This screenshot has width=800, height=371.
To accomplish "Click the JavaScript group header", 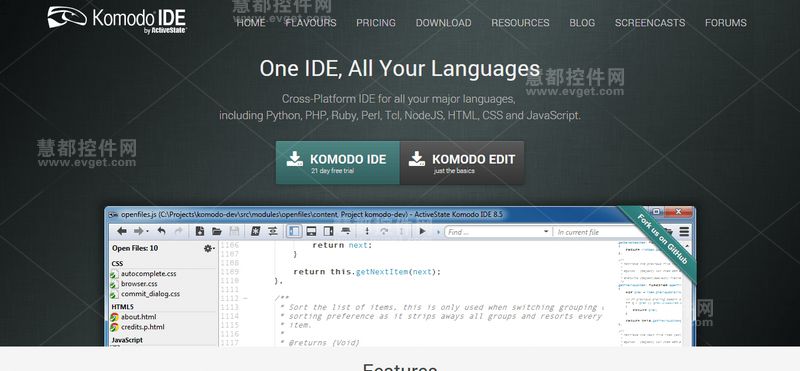I will 127,340.
